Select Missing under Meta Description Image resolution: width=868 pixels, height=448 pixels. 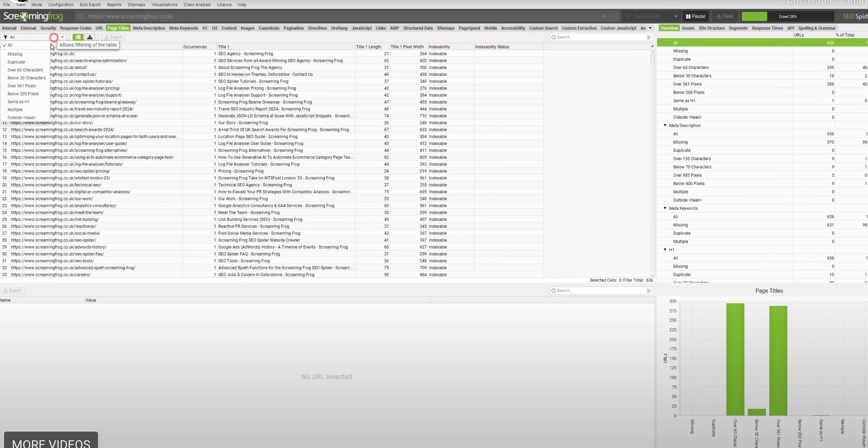point(762,142)
